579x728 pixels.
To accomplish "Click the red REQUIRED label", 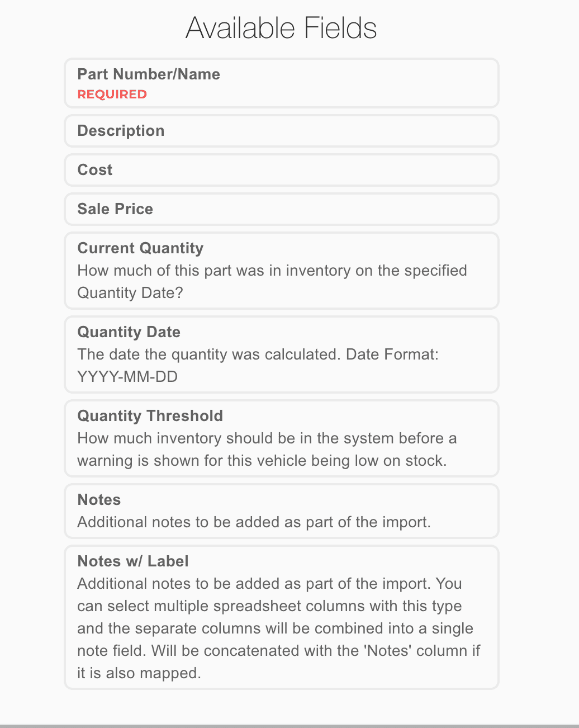I will point(112,94).
